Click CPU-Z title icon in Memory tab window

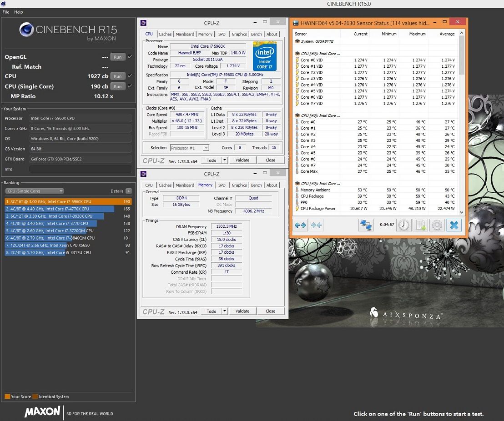click(x=143, y=174)
